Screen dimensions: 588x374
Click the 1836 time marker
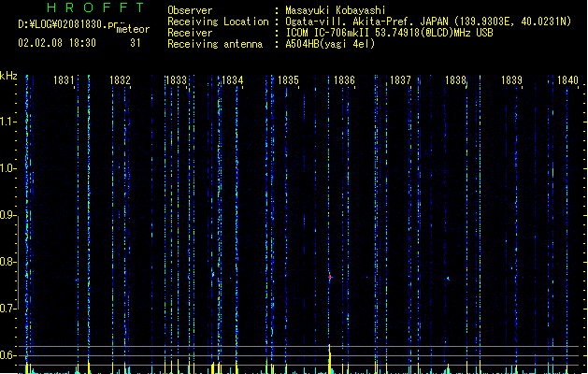point(344,79)
